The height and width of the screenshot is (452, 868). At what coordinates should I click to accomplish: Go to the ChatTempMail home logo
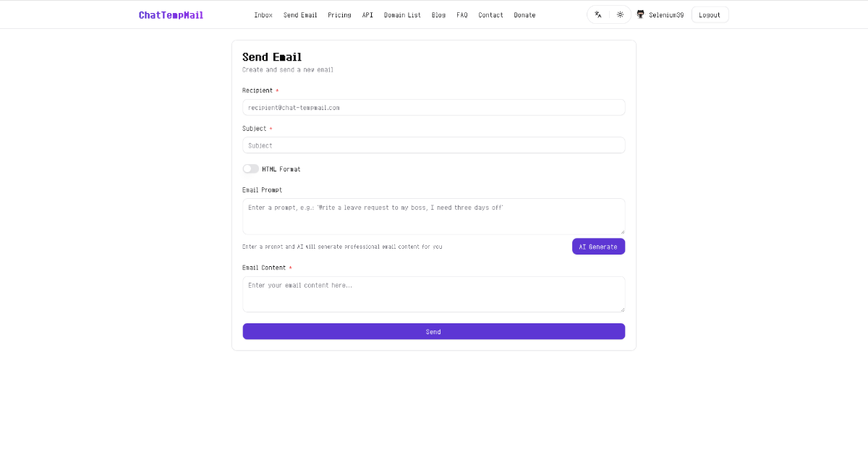(171, 15)
